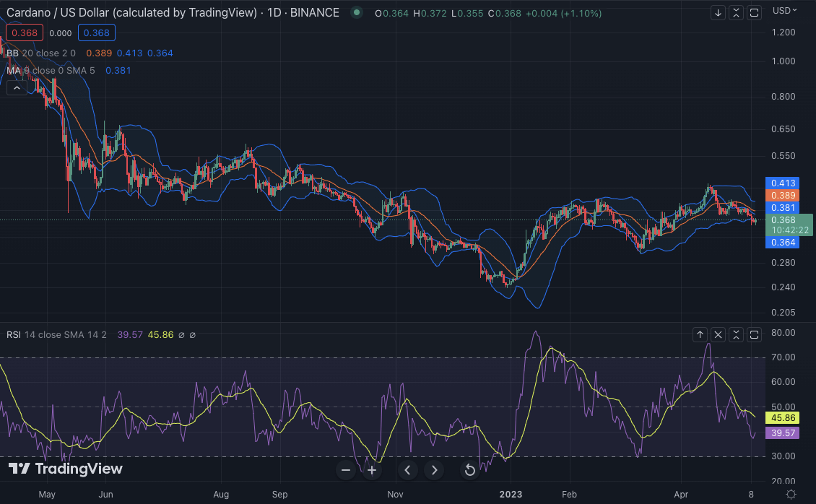Image resolution: width=816 pixels, height=504 pixels.
Task: Click the 30.00 RSI scale label
Action: click(784, 456)
